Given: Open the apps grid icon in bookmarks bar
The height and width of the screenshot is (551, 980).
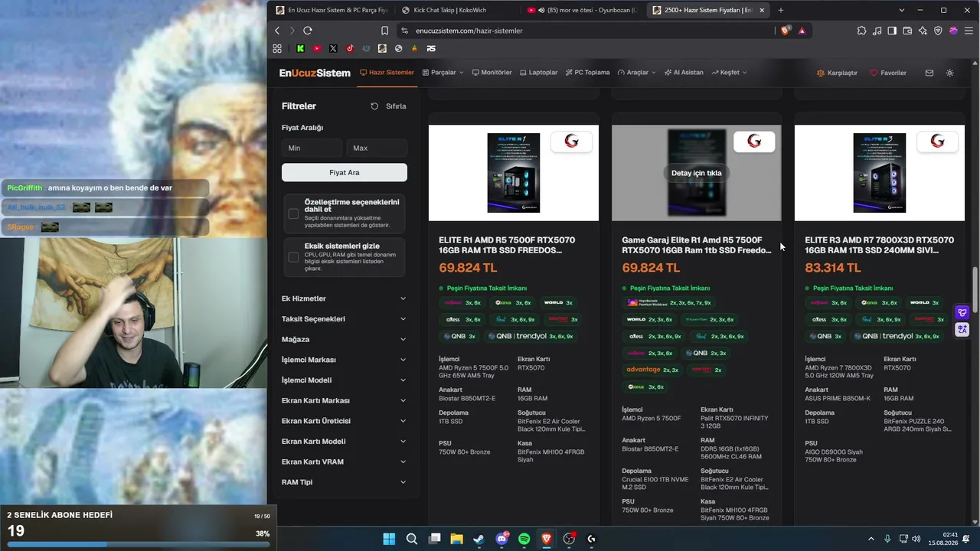Looking at the screenshot, I should pos(277,48).
